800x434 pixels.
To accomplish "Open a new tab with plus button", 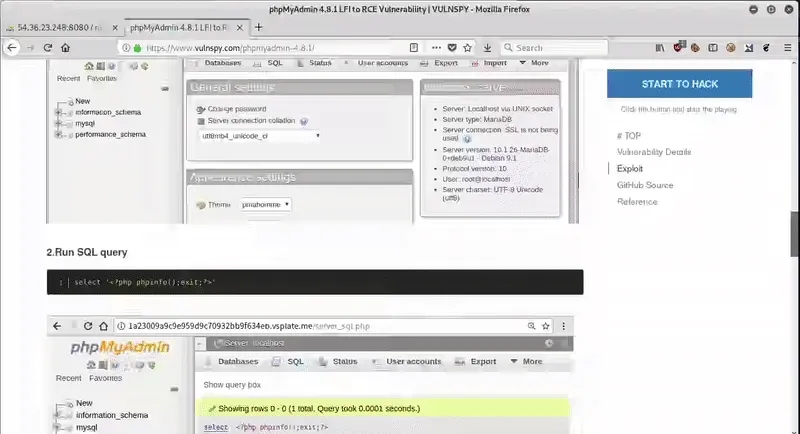I will point(259,27).
